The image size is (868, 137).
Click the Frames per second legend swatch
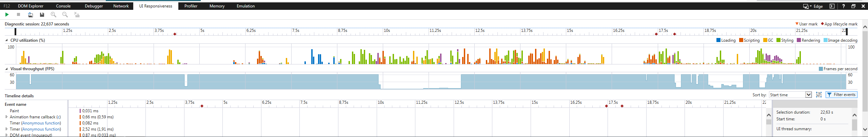click(x=821, y=68)
